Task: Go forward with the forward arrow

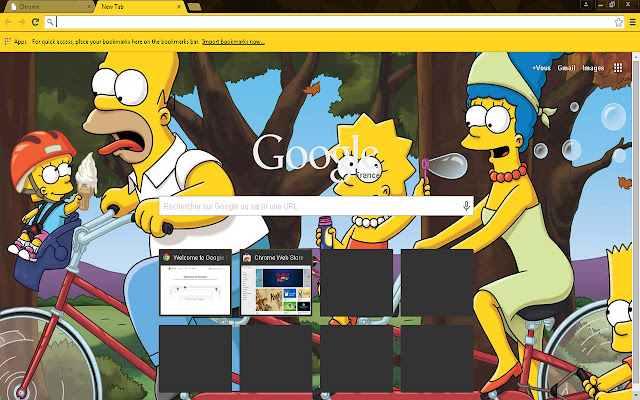Action: 22,22
